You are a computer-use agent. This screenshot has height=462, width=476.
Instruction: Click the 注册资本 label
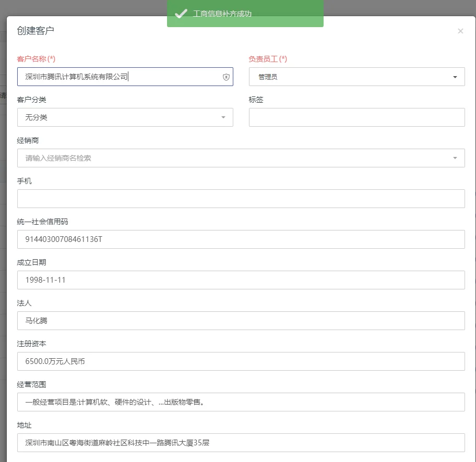coord(31,344)
